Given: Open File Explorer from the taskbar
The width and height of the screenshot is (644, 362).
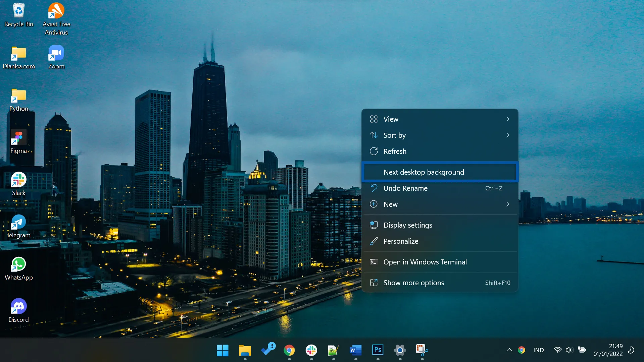Looking at the screenshot, I should [245, 350].
